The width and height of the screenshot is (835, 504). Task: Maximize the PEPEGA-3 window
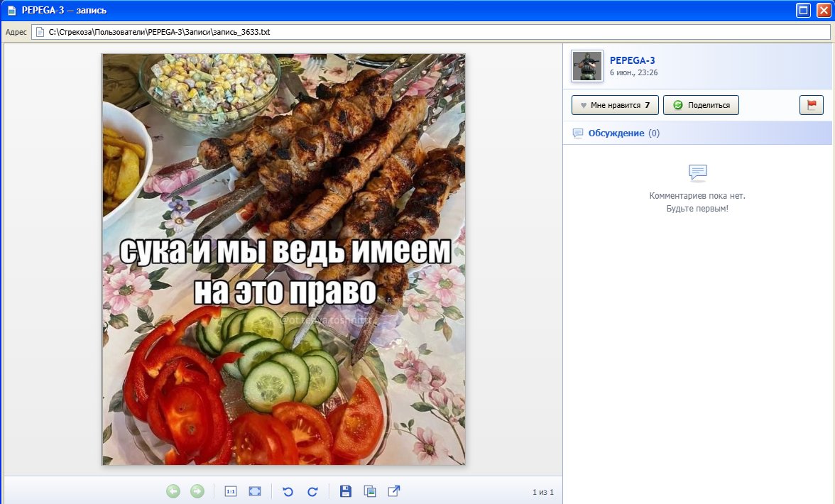(x=803, y=10)
